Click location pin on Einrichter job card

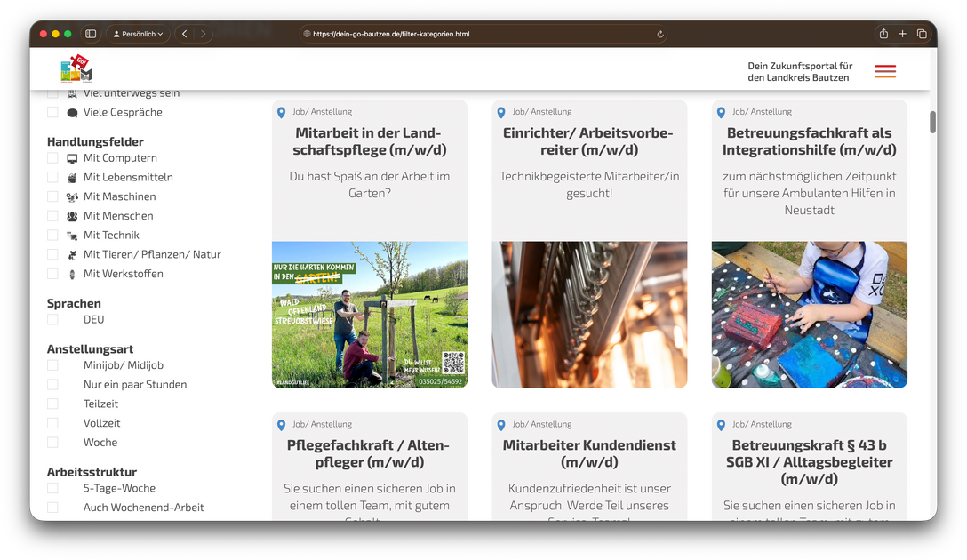[x=501, y=113]
